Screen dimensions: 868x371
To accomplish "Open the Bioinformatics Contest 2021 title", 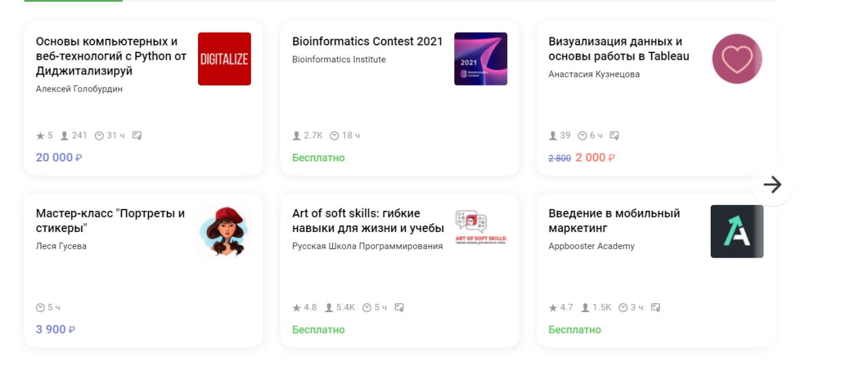I will [x=367, y=41].
